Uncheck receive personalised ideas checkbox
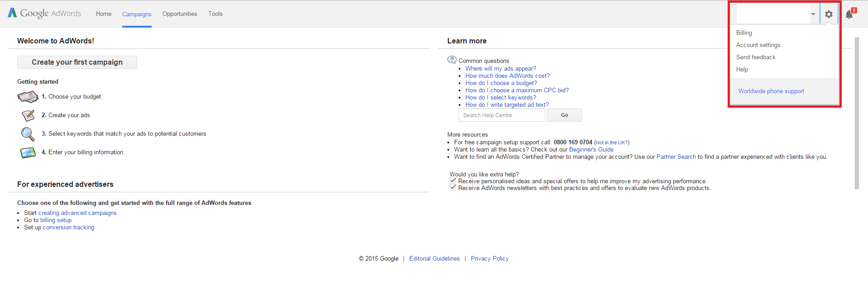The height and width of the screenshot is (290, 868). tap(453, 181)
